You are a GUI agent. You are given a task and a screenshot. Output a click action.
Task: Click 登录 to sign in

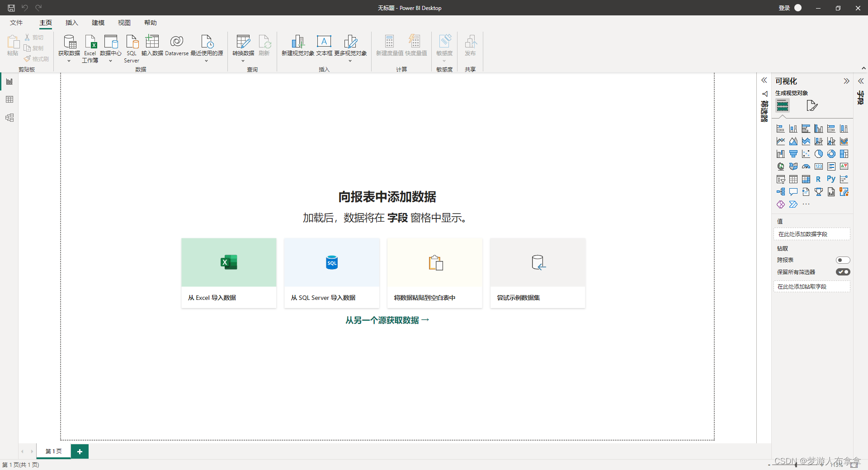click(784, 8)
